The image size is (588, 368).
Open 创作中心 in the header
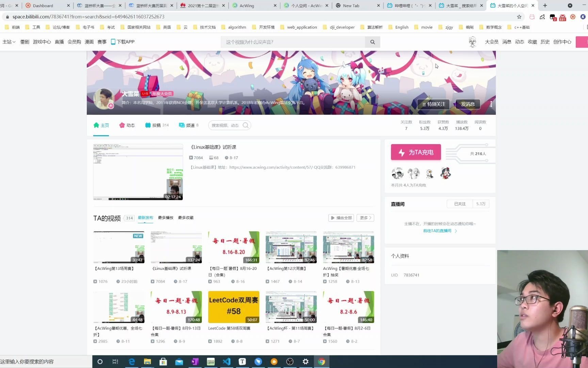click(562, 42)
